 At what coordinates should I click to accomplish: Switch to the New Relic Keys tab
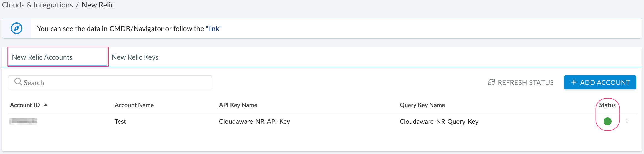click(x=135, y=57)
